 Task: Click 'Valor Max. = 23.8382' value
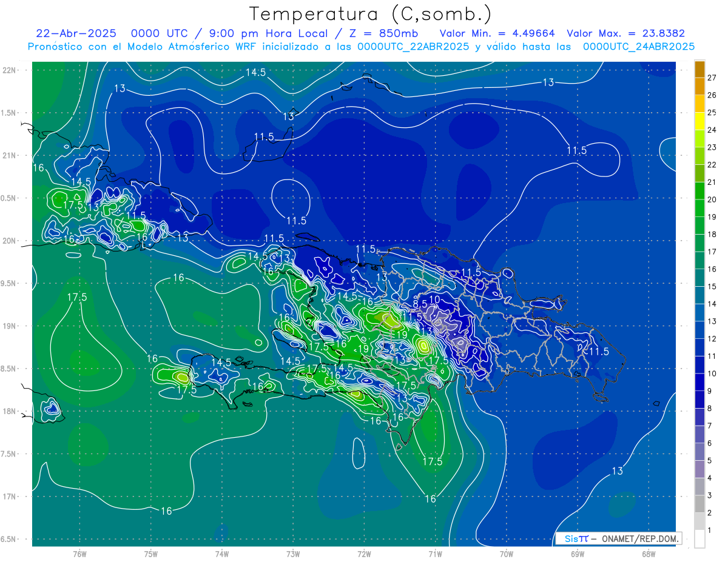(626, 33)
